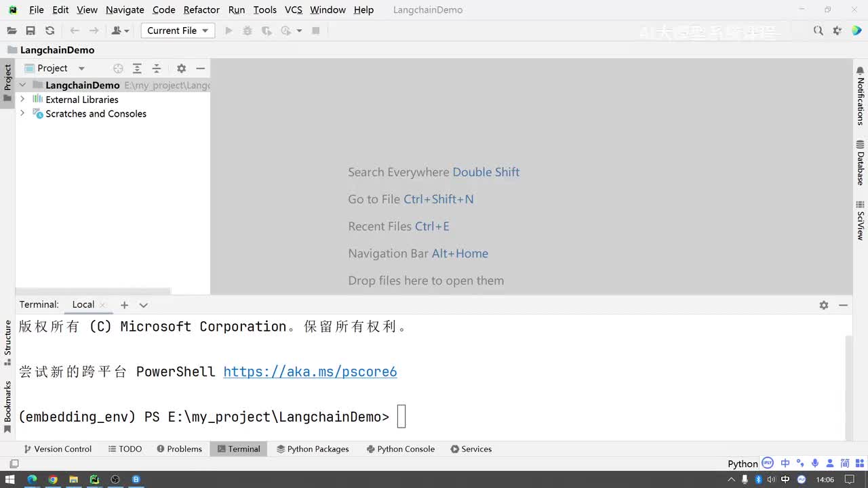Open the Python Console tool window
This screenshot has width=868, height=488.
(401, 449)
